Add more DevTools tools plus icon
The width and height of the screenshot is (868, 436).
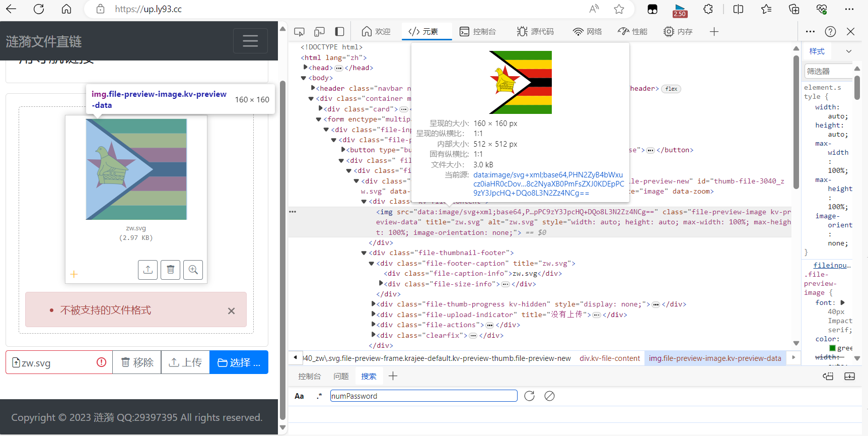[x=714, y=32]
